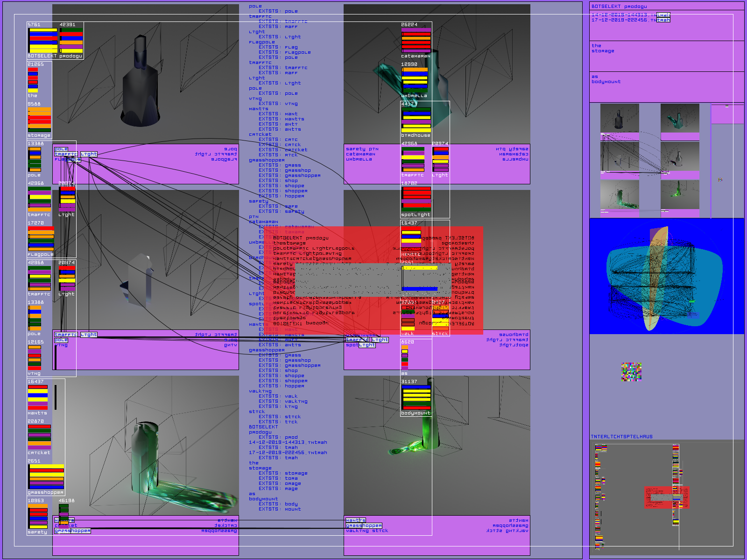Viewport: 747px width, 560px height.
Task: Click the multicolored pixel square swatch
Action: click(x=631, y=372)
